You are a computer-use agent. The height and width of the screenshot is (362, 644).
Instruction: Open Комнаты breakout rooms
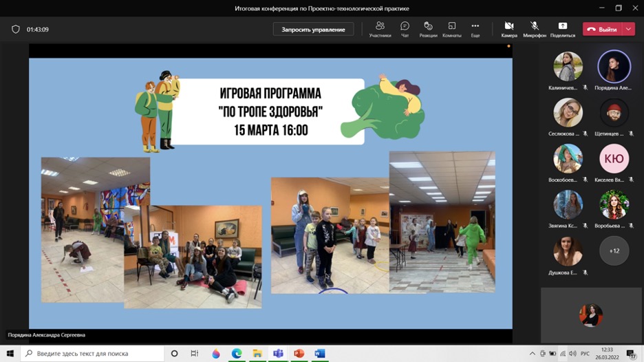451,29
